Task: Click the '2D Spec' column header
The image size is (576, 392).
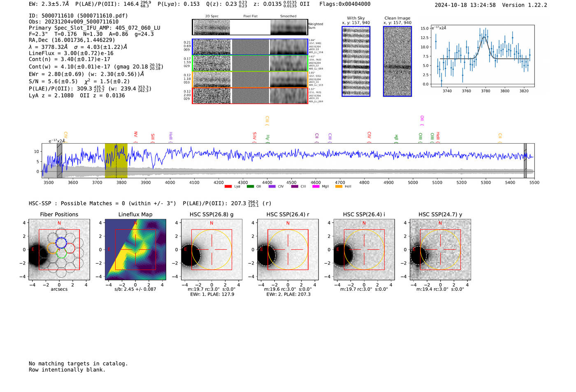Action: click(212, 16)
